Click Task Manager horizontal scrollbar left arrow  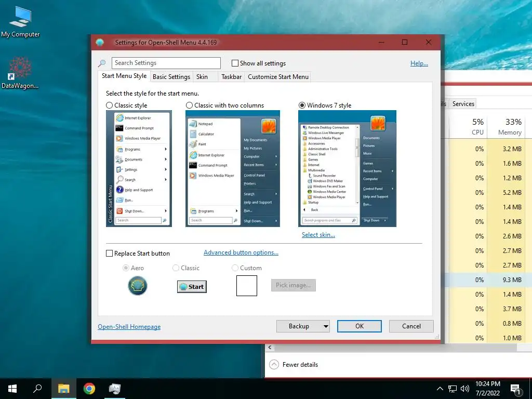click(x=270, y=348)
